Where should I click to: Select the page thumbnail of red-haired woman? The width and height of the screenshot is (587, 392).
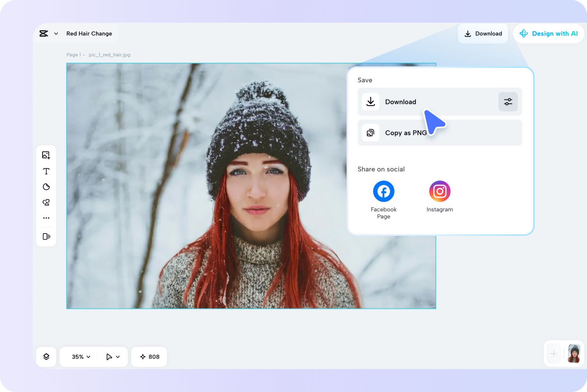click(574, 354)
